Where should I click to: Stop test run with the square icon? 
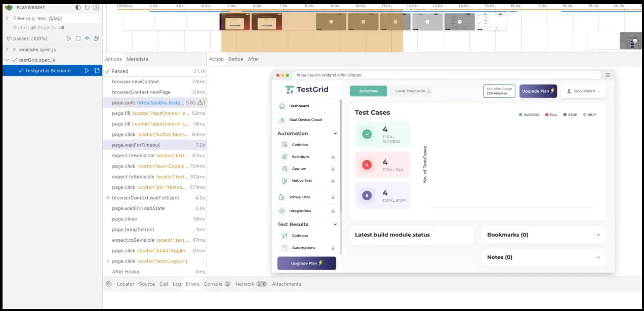coord(78,38)
